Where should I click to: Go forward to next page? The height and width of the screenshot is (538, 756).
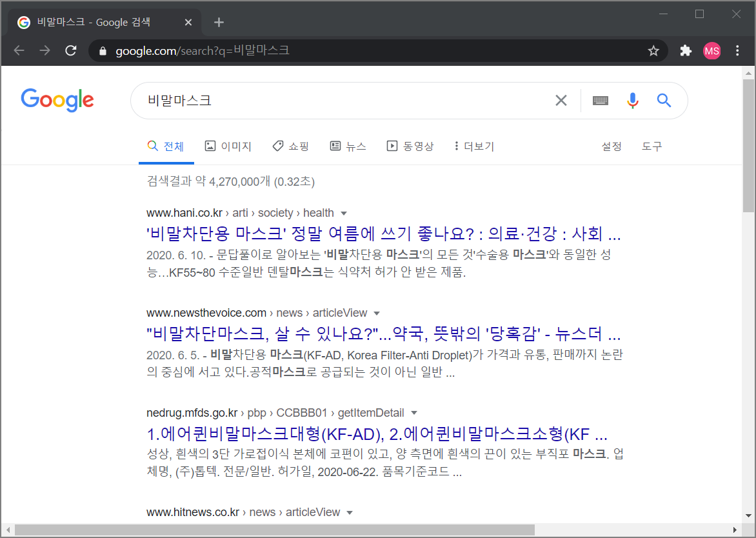click(x=45, y=50)
